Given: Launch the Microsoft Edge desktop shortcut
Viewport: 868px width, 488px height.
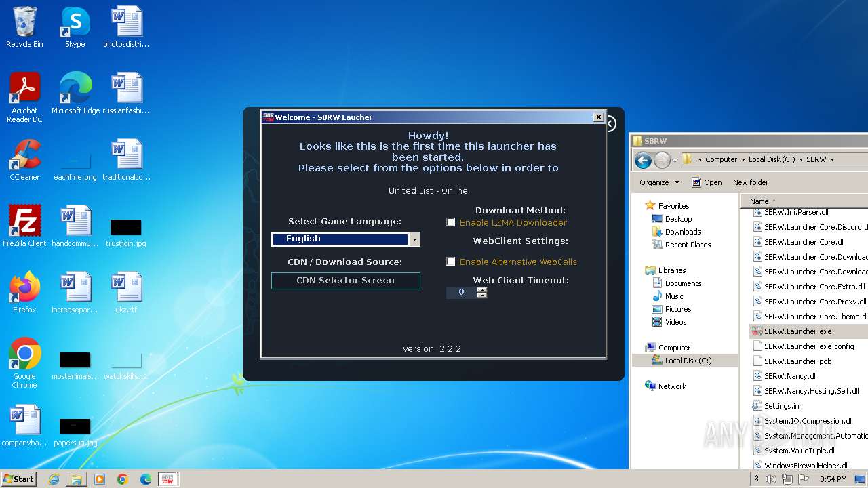Looking at the screenshot, I should 75,93.
